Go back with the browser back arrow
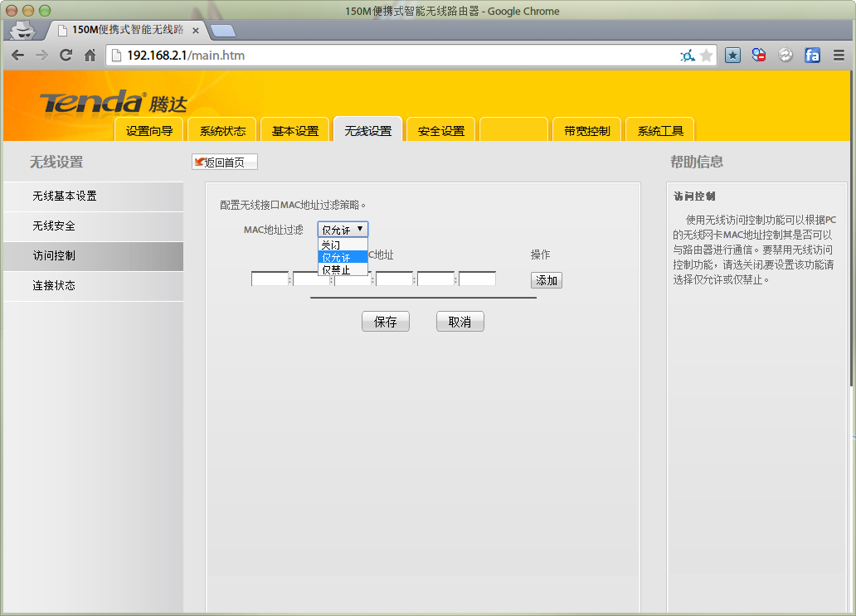 coord(17,55)
